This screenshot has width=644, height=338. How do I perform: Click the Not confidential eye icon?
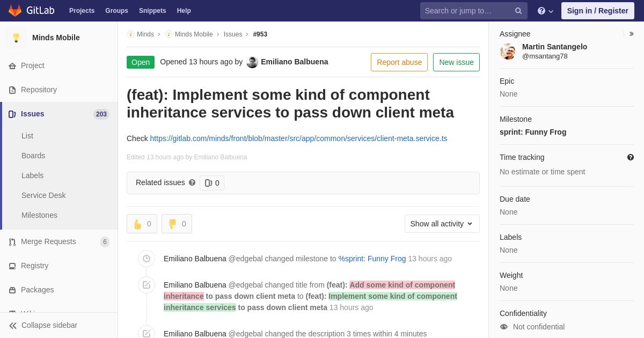[504, 327]
